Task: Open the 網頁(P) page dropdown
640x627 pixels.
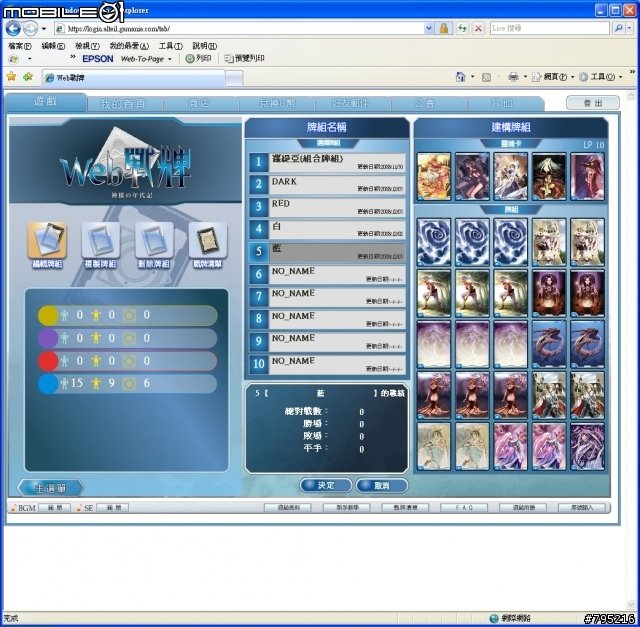Action: coord(553,77)
